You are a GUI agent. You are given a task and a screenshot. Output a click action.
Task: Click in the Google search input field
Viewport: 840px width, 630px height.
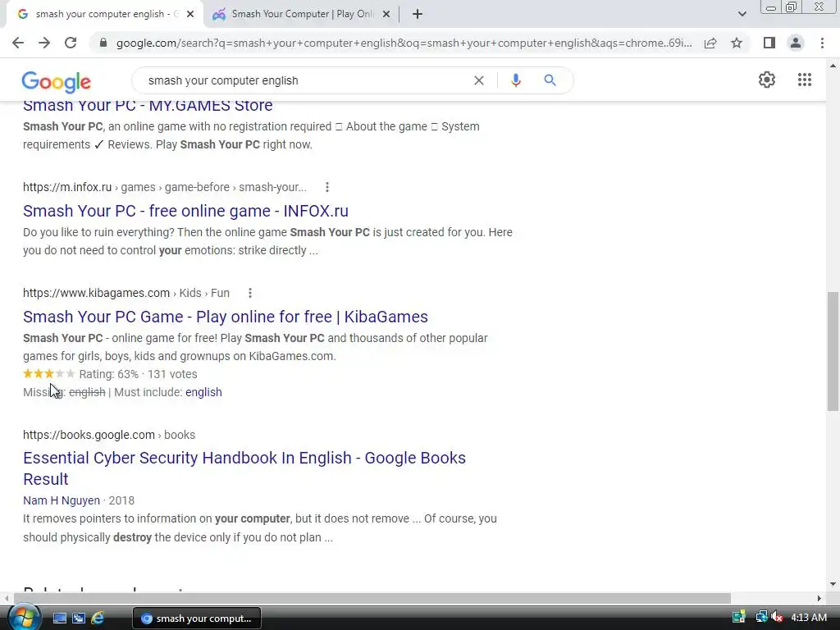305,80
